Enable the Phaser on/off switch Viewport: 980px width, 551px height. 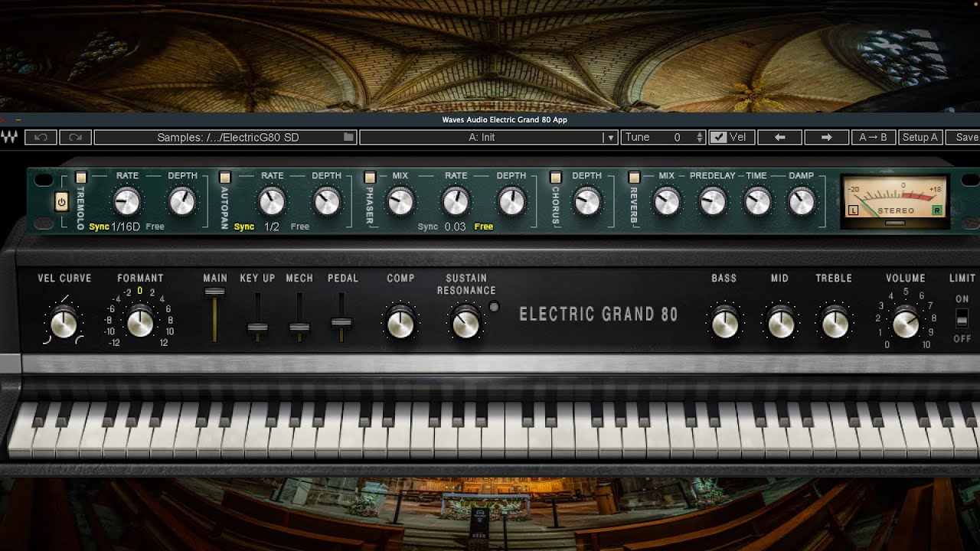point(370,178)
